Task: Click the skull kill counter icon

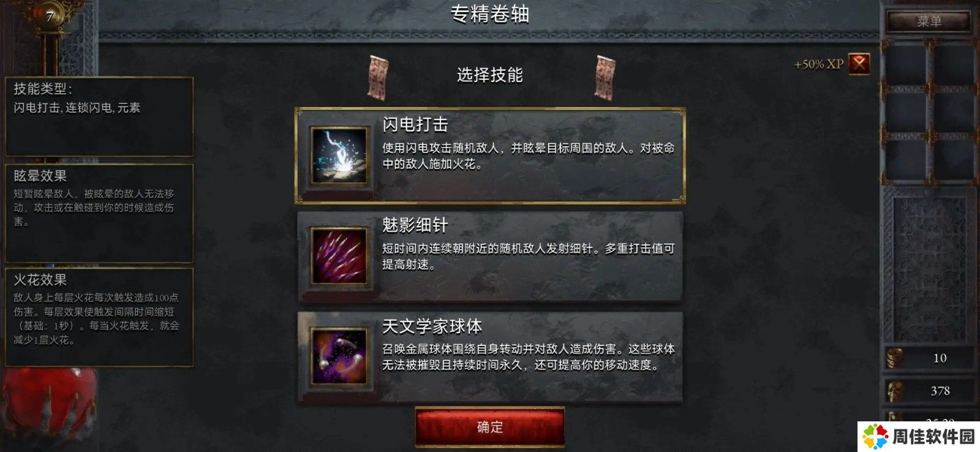Action: [895, 390]
